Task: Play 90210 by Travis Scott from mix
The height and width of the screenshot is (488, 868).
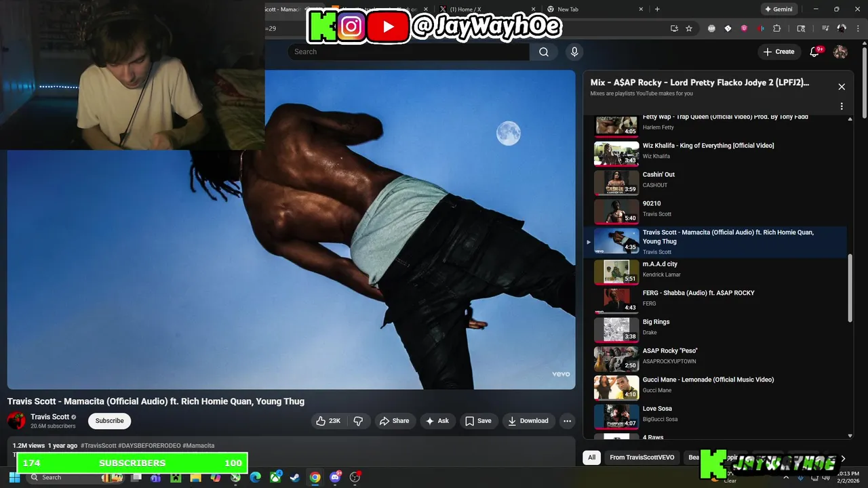Action: pyautogui.click(x=715, y=211)
